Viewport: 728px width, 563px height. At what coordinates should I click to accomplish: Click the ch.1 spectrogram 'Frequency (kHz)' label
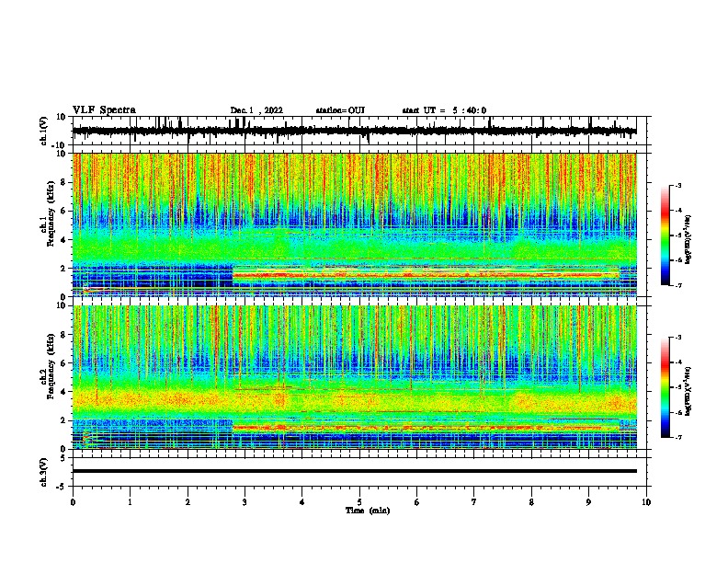pos(51,214)
